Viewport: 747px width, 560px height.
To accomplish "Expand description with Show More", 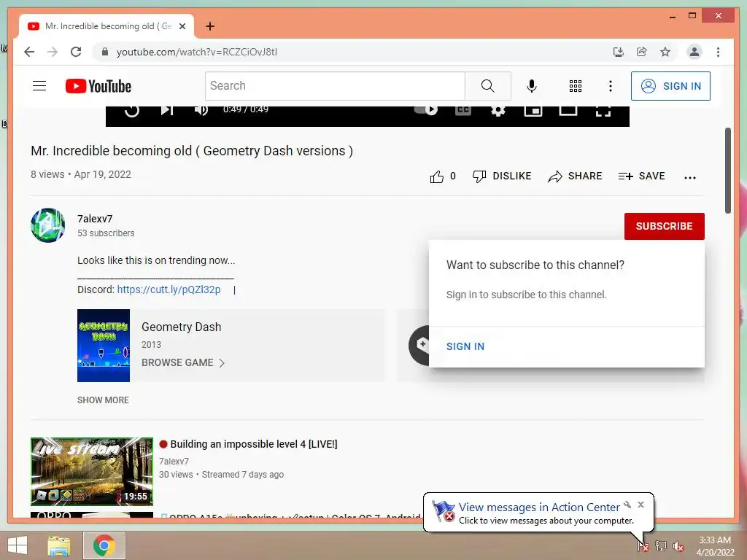I will (x=103, y=400).
